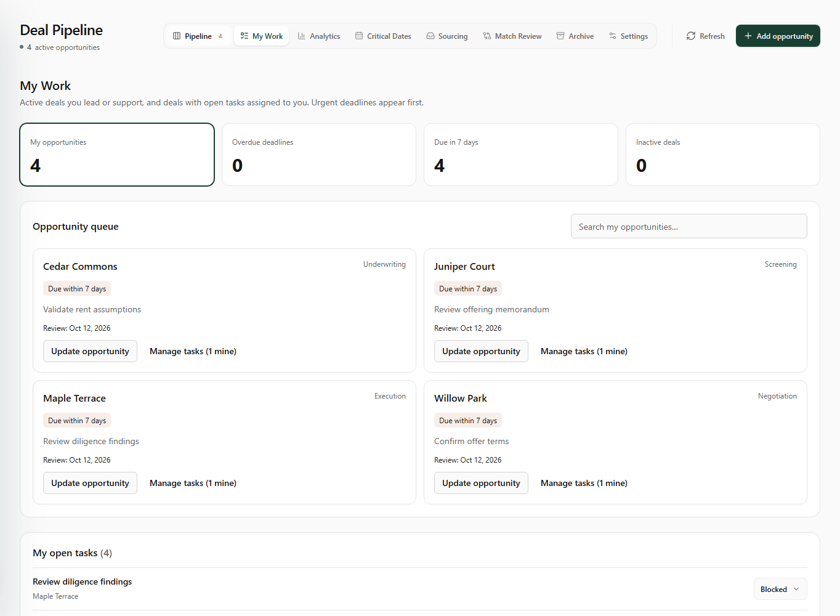
Task: Click the Archive box icon
Action: coord(560,36)
